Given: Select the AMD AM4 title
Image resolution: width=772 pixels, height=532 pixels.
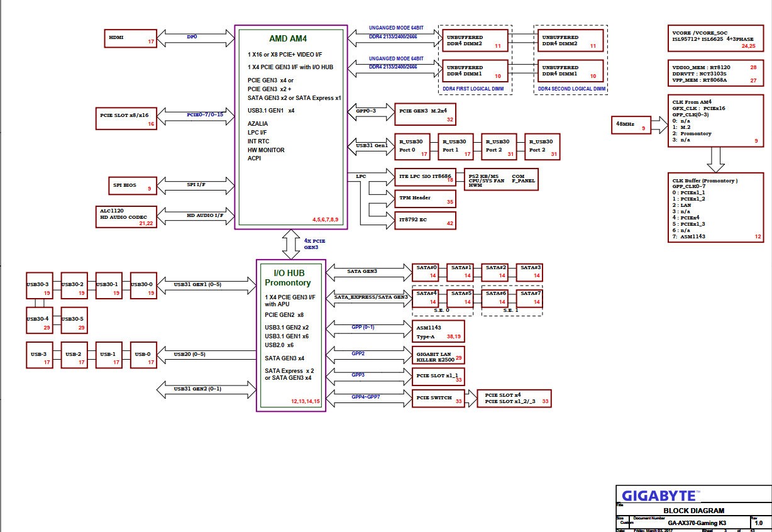Looking at the screenshot, I should tap(287, 38).
